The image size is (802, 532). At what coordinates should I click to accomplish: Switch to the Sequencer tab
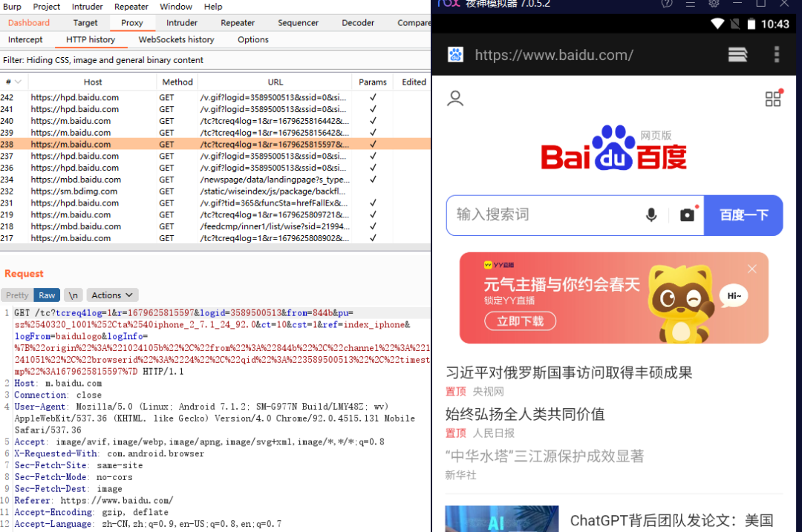point(298,23)
